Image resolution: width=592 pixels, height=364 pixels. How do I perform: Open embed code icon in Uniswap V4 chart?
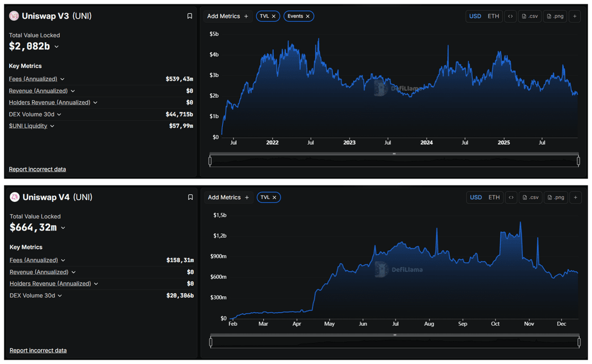(x=511, y=197)
